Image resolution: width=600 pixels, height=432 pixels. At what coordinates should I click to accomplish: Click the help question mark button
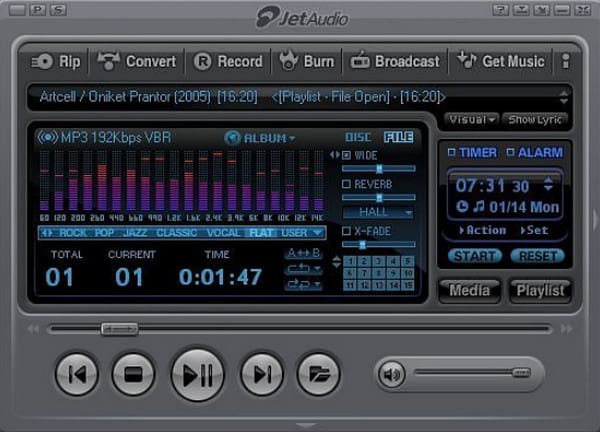500,10
